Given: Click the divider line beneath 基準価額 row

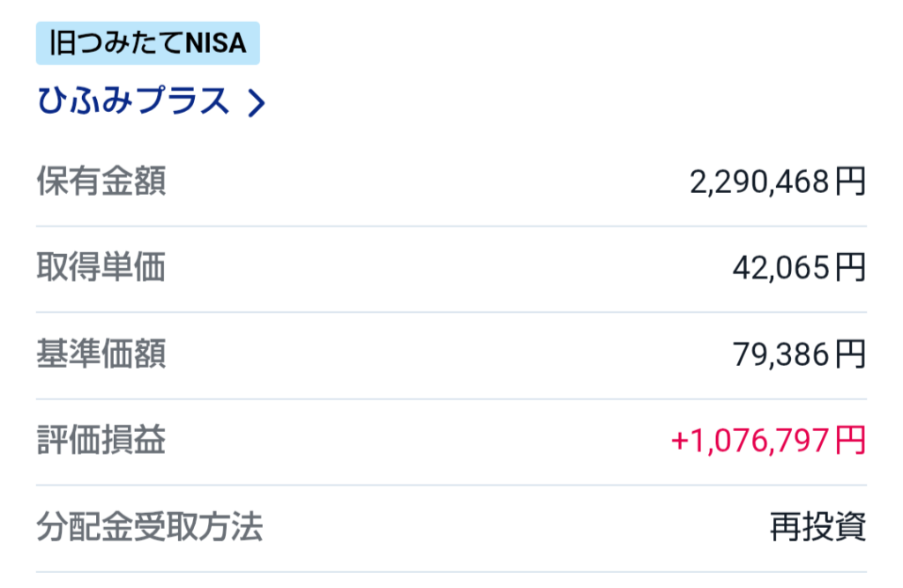Looking at the screenshot, I should click(451, 398).
